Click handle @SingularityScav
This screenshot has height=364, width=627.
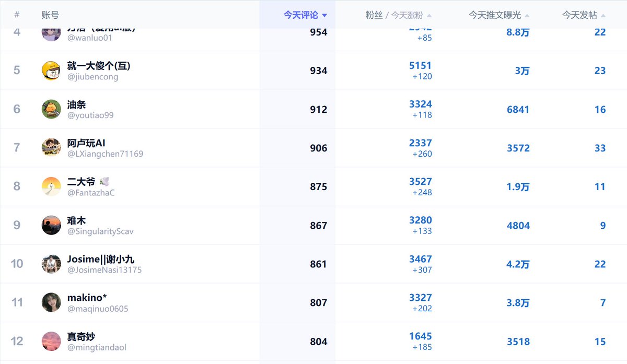pos(101,231)
